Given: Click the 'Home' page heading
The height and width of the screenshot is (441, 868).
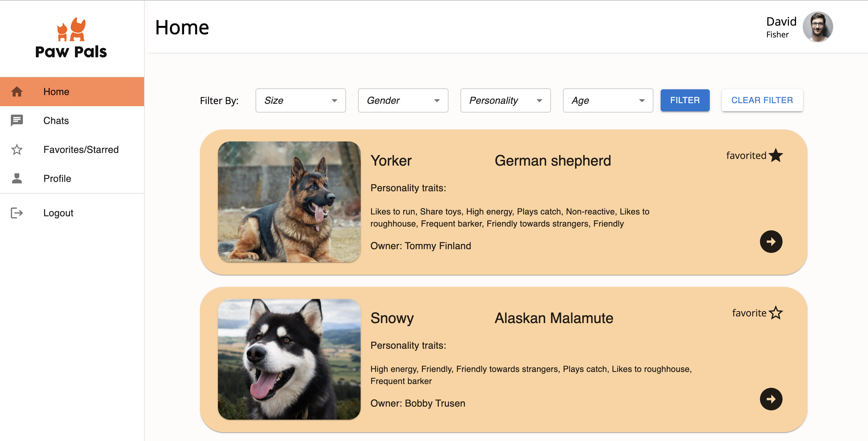Looking at the screenshot, I should click(182, 27).
